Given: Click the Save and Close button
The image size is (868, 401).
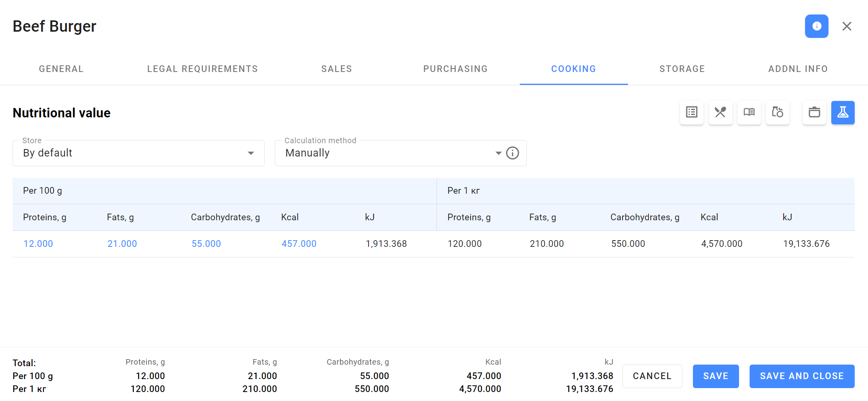Looking at the screenshot, I should [x=802, y=376].
